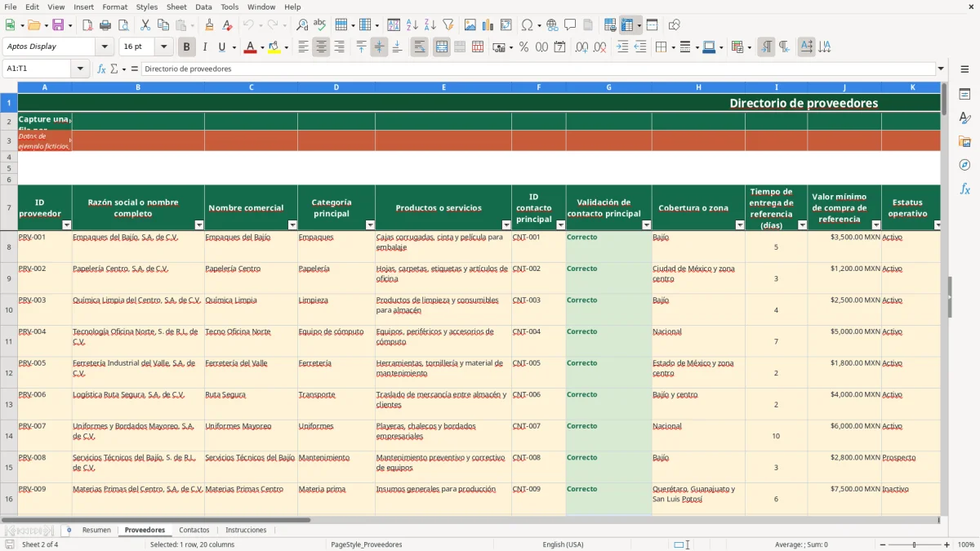This screenshot has height=551, width=980.
Task: Click the Copy icon
Action: (163, 25)
